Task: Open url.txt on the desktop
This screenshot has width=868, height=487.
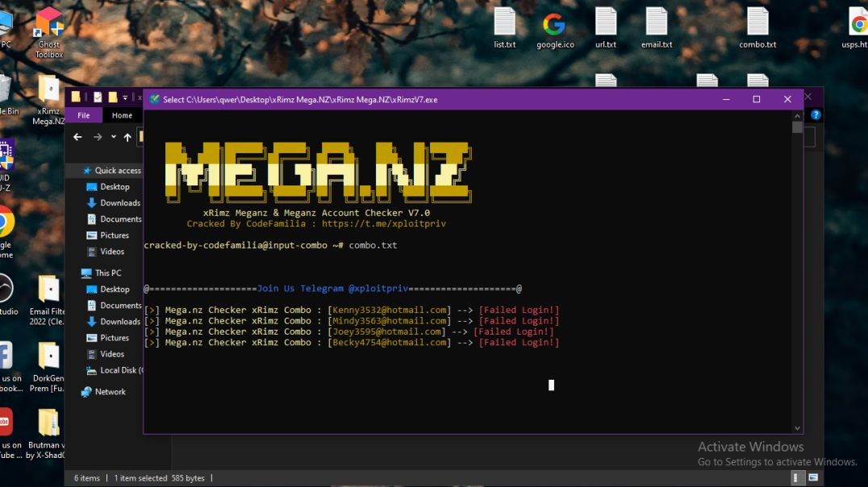Action: click(606, 27)
